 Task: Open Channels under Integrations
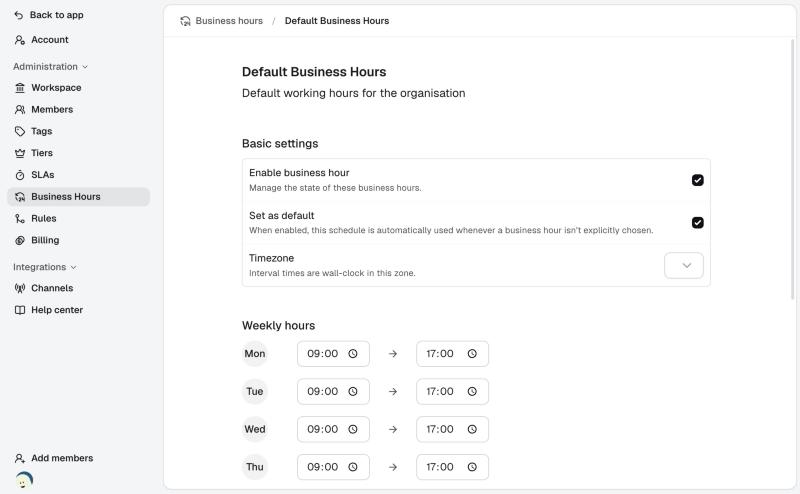tap(79, 288)
